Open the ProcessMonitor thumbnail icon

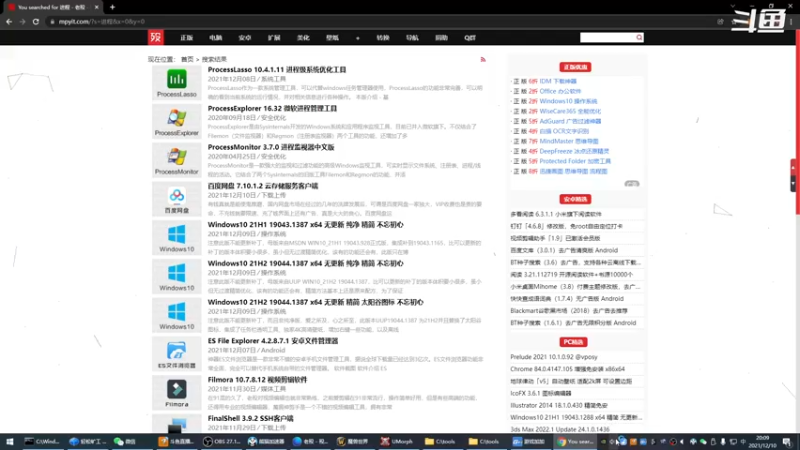click(177, 161)
